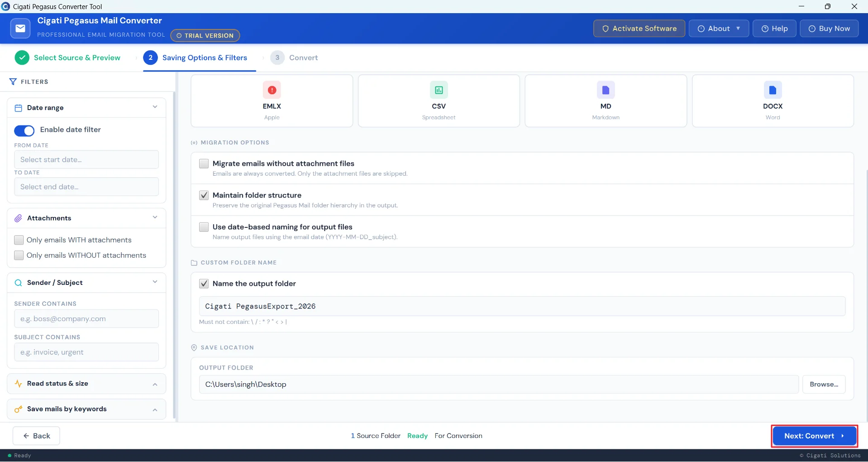Click the Save mails by keywords key icon
Screen dimensions: 868x462
19,409
